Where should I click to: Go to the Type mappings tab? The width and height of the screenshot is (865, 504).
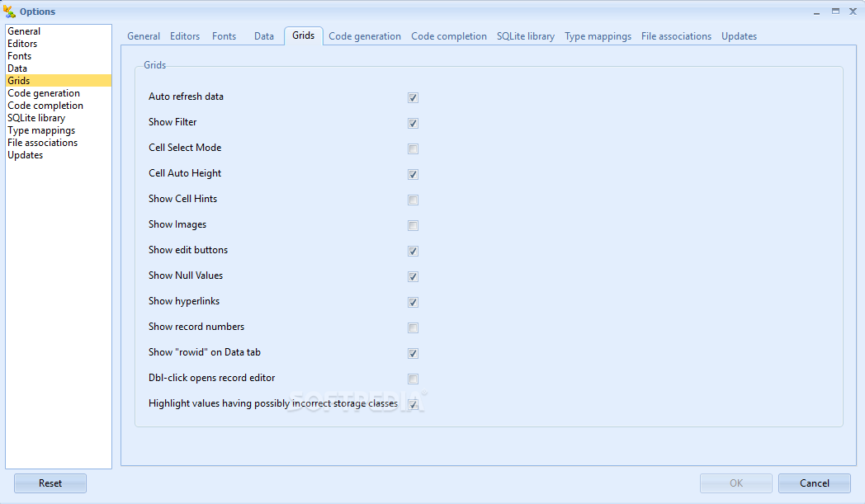[598, 36]
